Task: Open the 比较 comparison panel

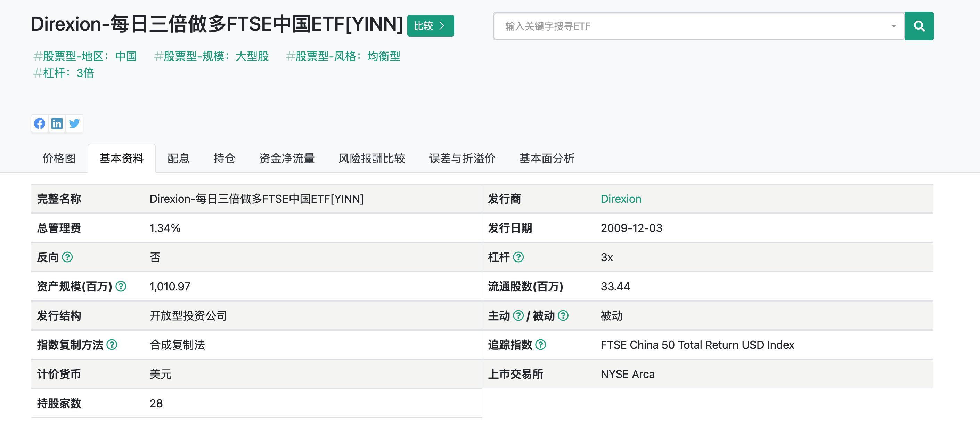Action: pyautogui.click(x=430, y=26)
